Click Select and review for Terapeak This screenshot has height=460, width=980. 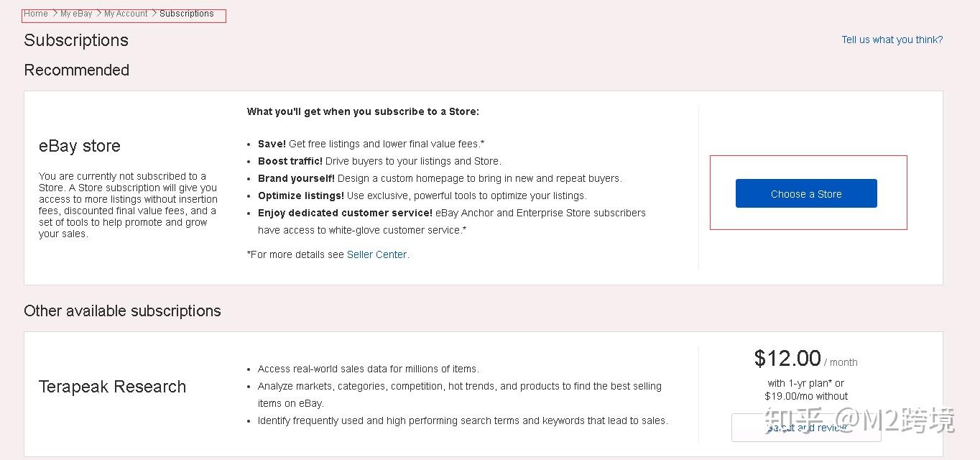click(x=806, y=428)
